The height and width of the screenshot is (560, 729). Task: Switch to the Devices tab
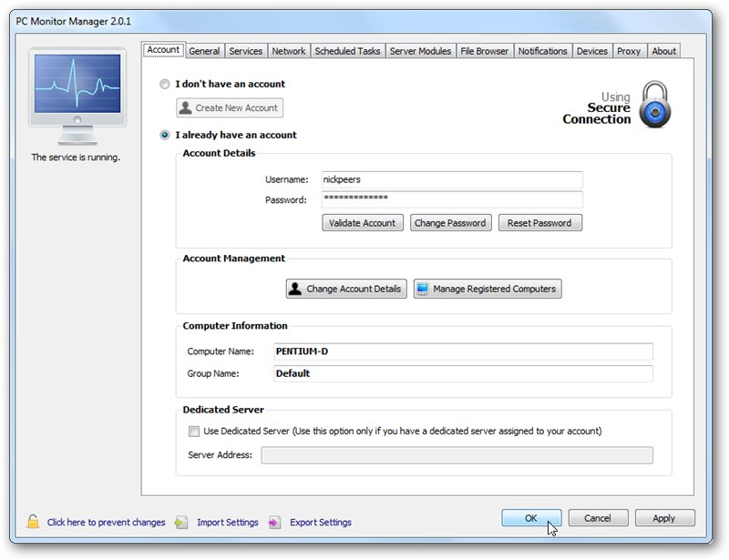coord(591,51)
